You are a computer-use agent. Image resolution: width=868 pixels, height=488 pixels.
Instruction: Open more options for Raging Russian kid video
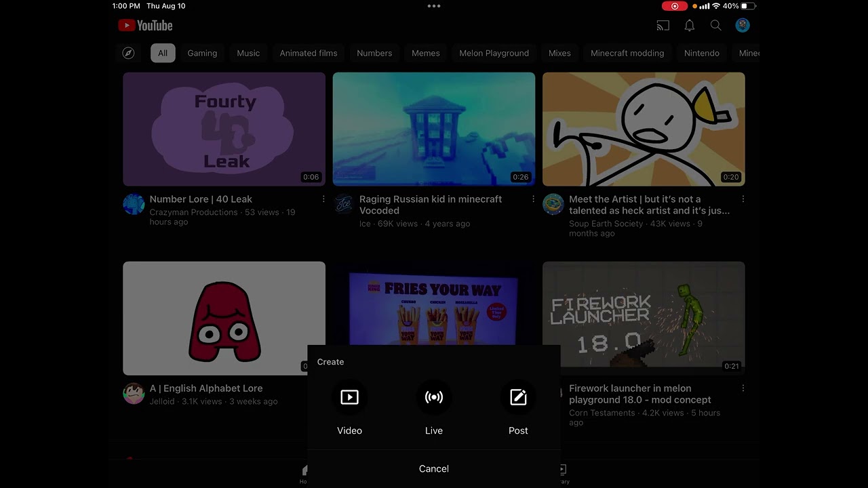(533, 199)
